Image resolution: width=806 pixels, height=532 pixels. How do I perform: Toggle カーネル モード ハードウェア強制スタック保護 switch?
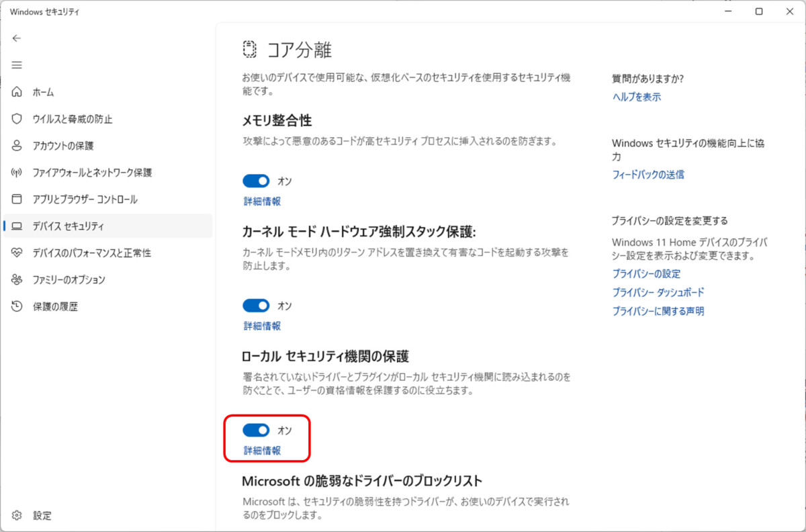tap(256, 306)
